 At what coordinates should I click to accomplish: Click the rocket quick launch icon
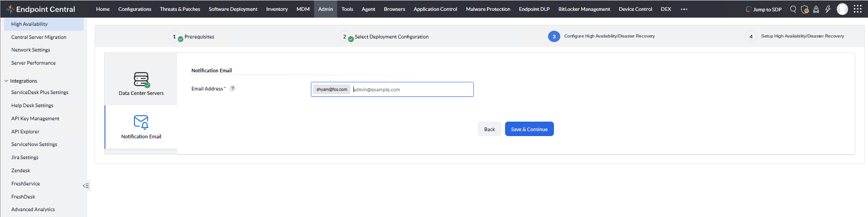[816, 9]
